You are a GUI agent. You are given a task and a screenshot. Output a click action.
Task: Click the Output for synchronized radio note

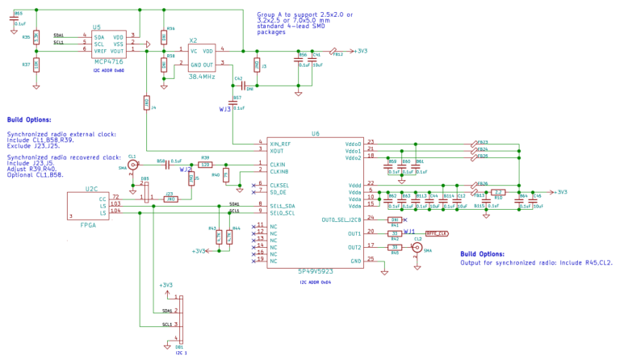pos(537,262)
